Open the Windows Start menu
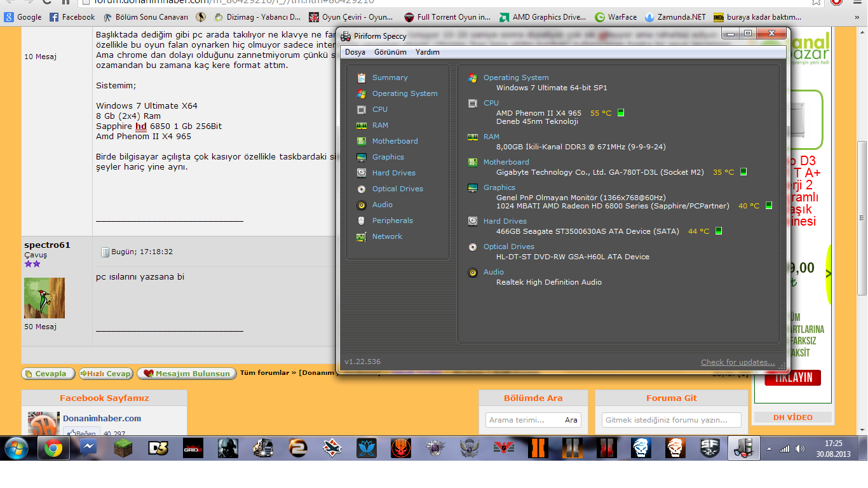Image resolution: width=868 pixels, height=488 pixels. [15, 449]
